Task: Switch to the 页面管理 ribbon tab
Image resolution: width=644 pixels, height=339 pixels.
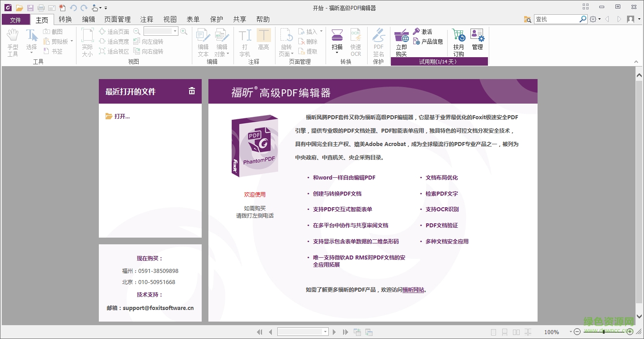Action: coord(117,19)
